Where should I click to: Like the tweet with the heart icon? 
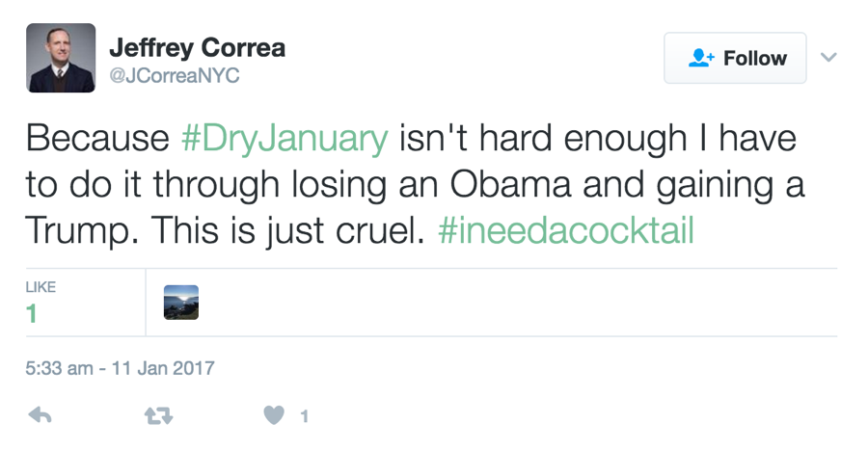[275, 415]
